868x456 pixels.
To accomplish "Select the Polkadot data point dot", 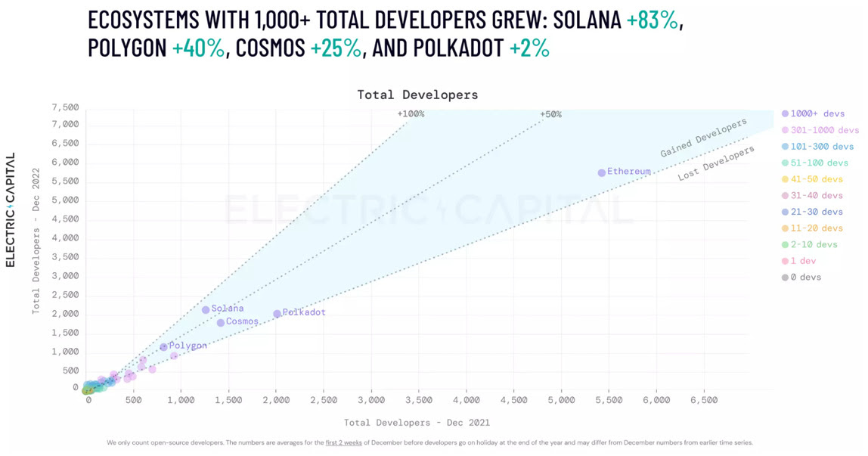I will tap(277, 314).
